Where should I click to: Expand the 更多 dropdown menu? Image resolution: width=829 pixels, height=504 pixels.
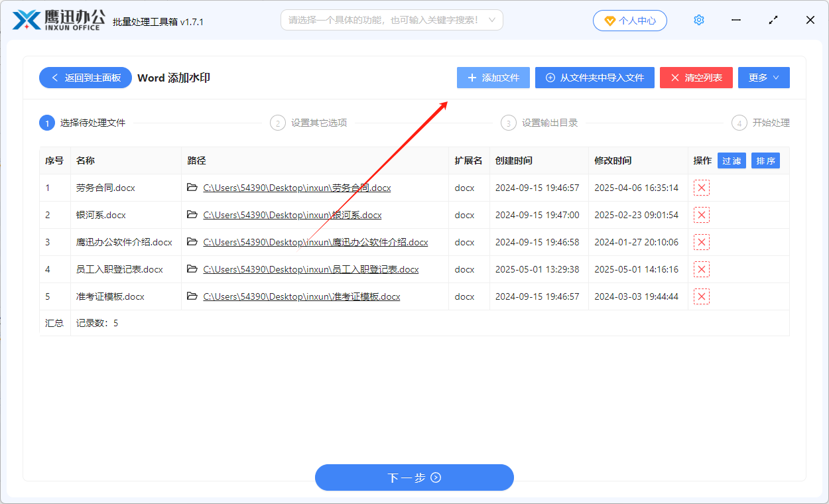(x=763, y=78)
